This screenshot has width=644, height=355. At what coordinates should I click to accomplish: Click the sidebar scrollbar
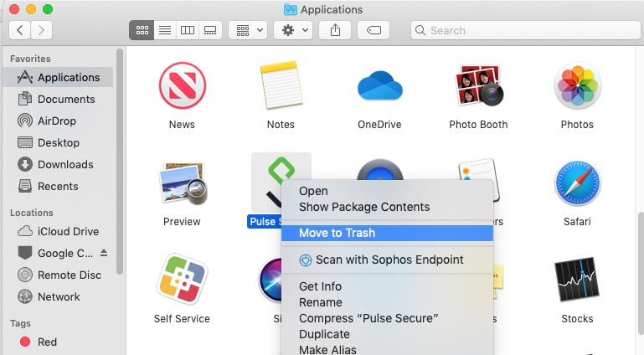pos(120,162)
